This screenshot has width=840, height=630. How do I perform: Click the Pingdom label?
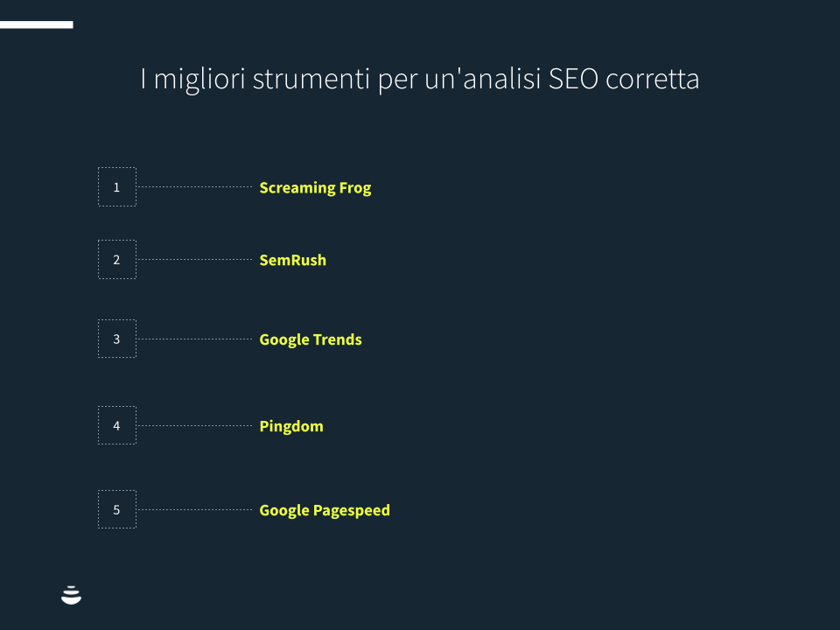[x=291, y=426]
